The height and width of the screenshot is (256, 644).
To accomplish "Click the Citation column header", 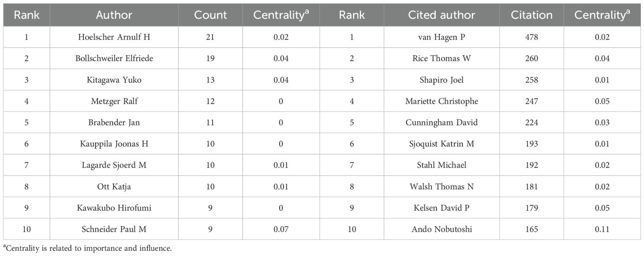I will [x=531, y=15].
